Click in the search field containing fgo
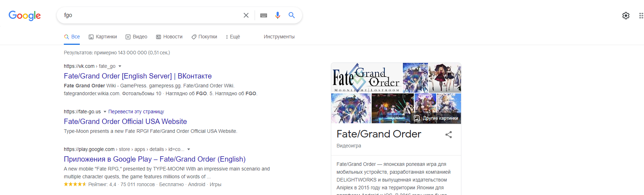Viewport: 644px width, 195px height. (149, 15)
